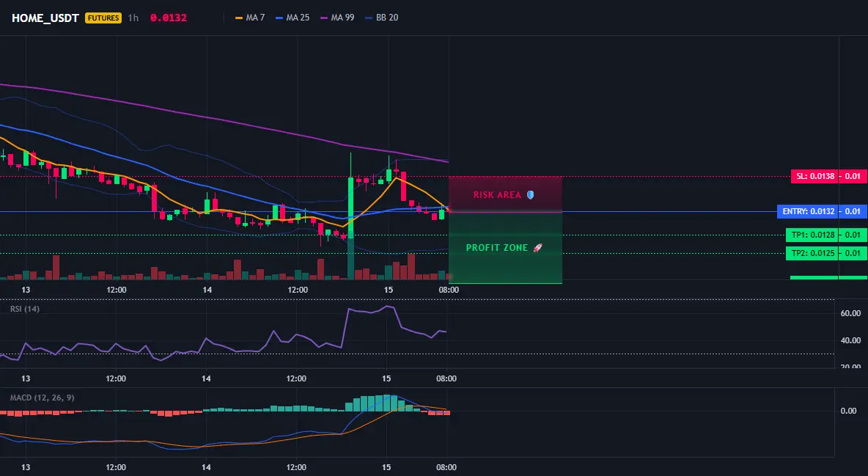
Task: Toggle the BB 20 legend item
Action: click(x=382, y=18)
